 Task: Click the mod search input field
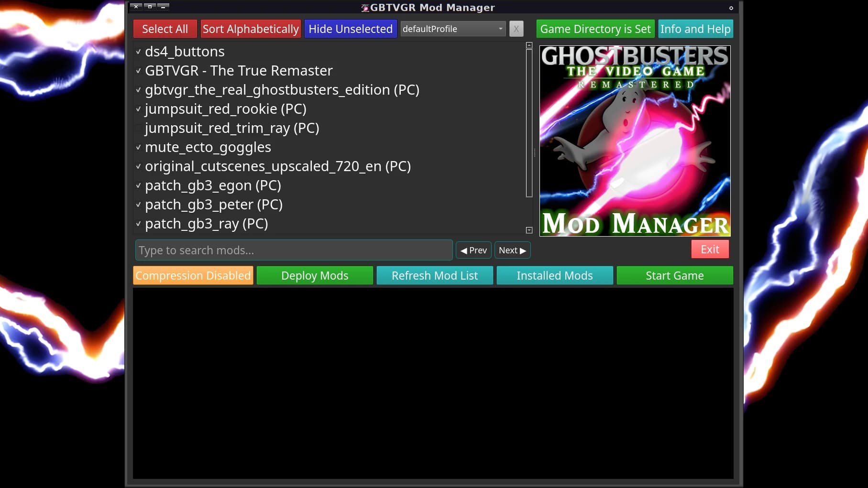(294, 250)
